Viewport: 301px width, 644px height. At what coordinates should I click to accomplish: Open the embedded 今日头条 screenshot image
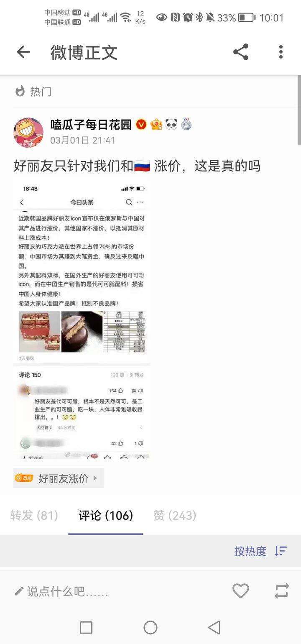click(82, 319)
